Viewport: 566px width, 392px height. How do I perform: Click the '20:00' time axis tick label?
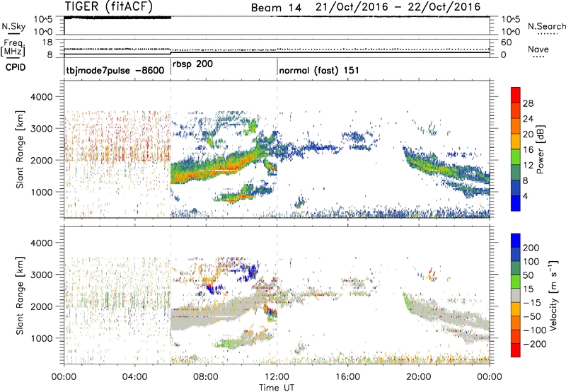pos(419,377)
